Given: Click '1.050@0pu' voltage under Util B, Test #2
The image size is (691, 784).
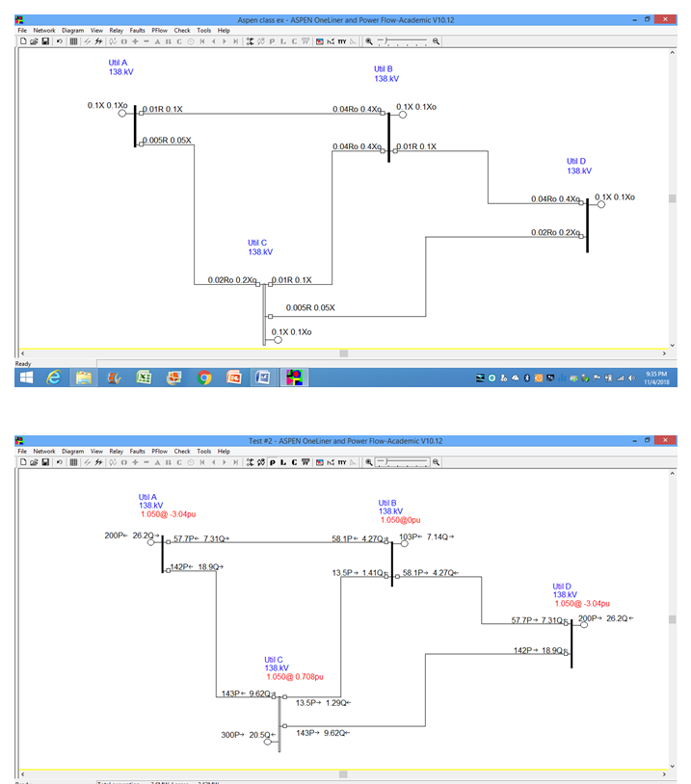Looking at the screenshot, I should pos(400,520).
